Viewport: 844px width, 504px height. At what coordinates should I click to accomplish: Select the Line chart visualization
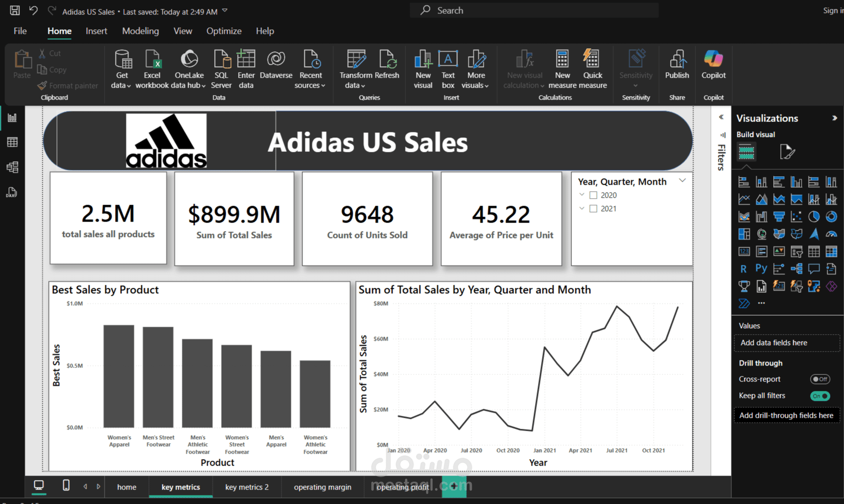coord(744,199)
